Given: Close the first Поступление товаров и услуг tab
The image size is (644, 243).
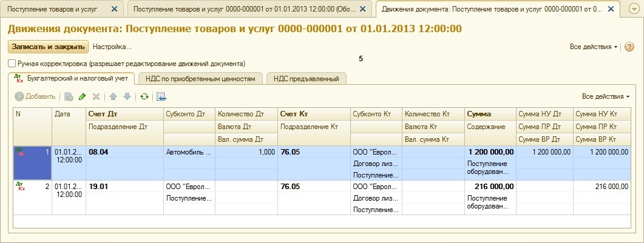Looking at the screenshot, I should point(114,9).
